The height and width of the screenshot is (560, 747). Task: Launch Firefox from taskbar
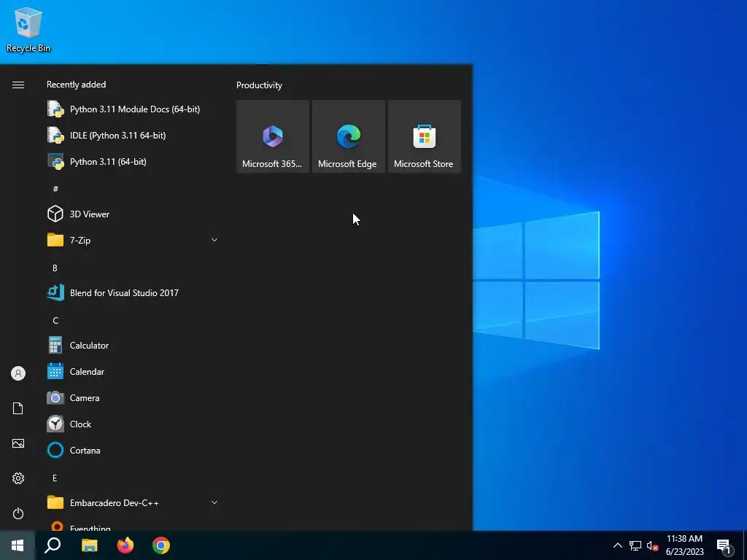click(125, 545)
